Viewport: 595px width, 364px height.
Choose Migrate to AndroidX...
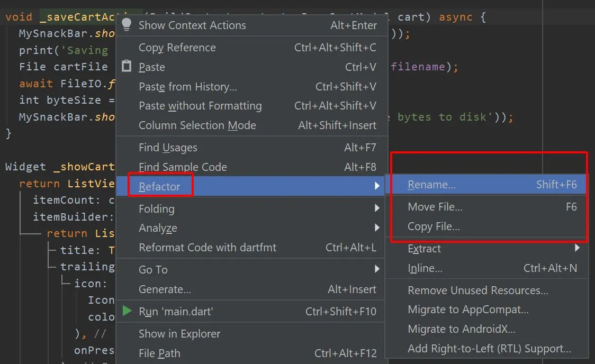tap(461, 329)
